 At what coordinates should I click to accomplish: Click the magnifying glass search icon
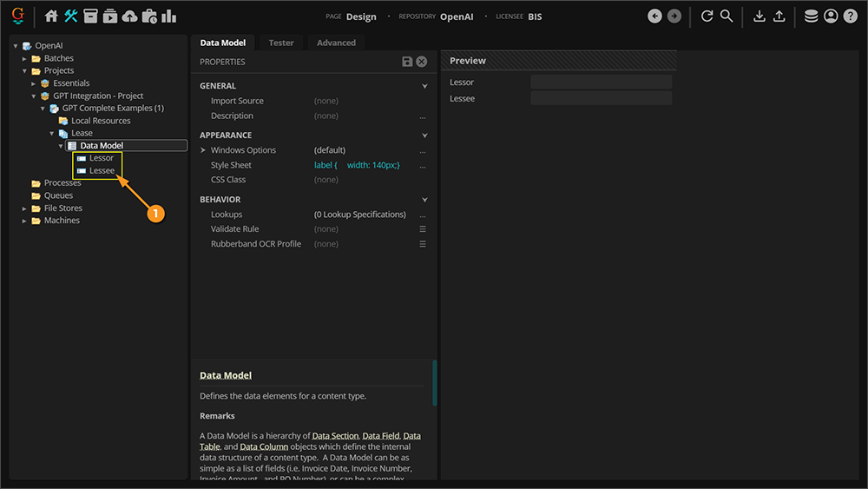tap(727, 16)
